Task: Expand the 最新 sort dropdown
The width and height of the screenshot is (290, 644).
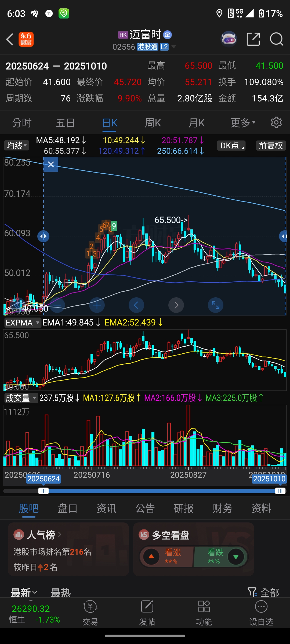Action: (24, 592)
